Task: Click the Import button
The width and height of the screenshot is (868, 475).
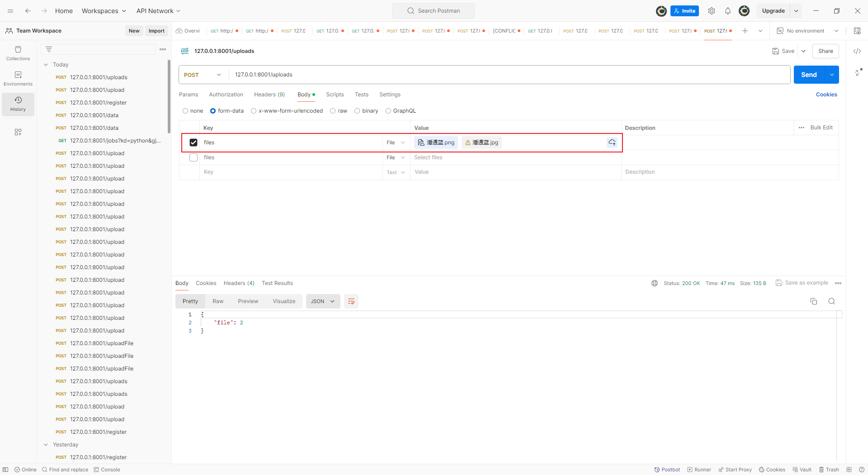Action: point(156,31)
